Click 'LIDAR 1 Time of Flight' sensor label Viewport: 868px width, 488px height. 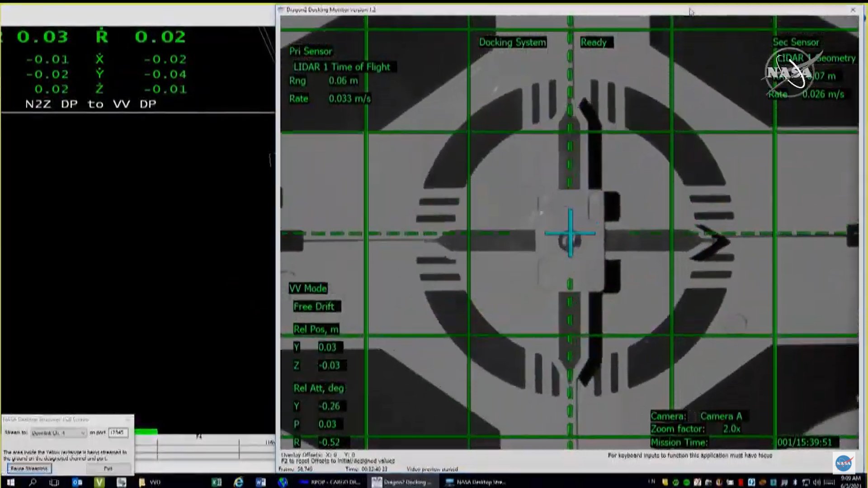343,67
